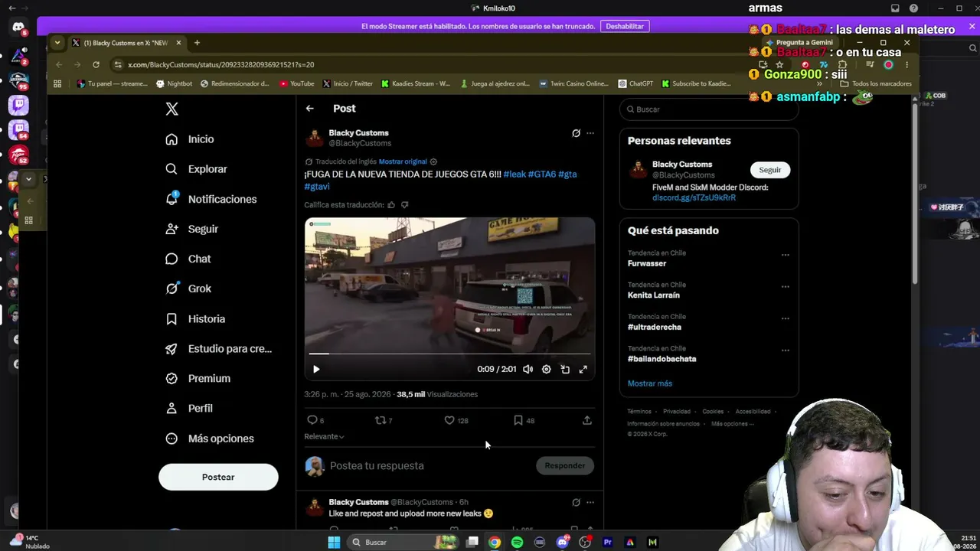Open Estudio para creadores in sidebar
The width and height of the screenshot is (980, 551).
tap(219, 348)
